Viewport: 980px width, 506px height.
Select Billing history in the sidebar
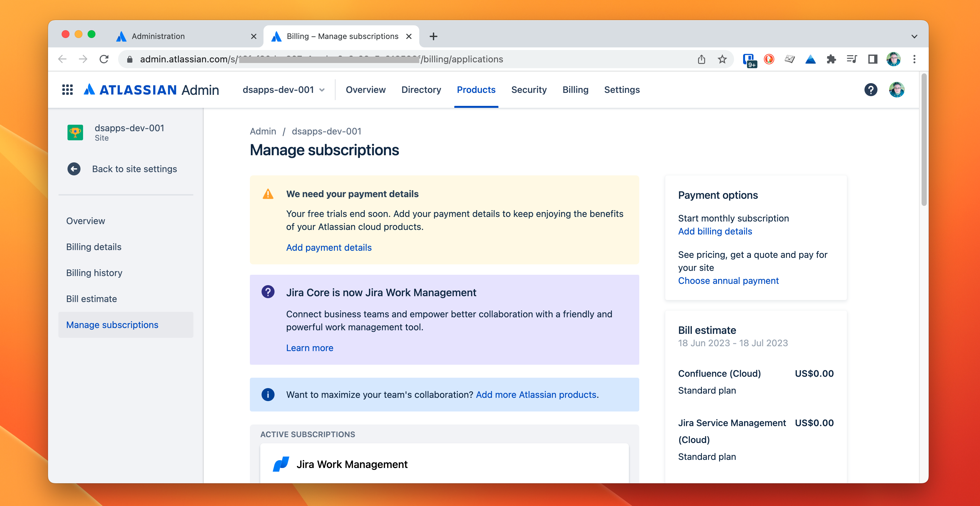click(x=94, y=272)
